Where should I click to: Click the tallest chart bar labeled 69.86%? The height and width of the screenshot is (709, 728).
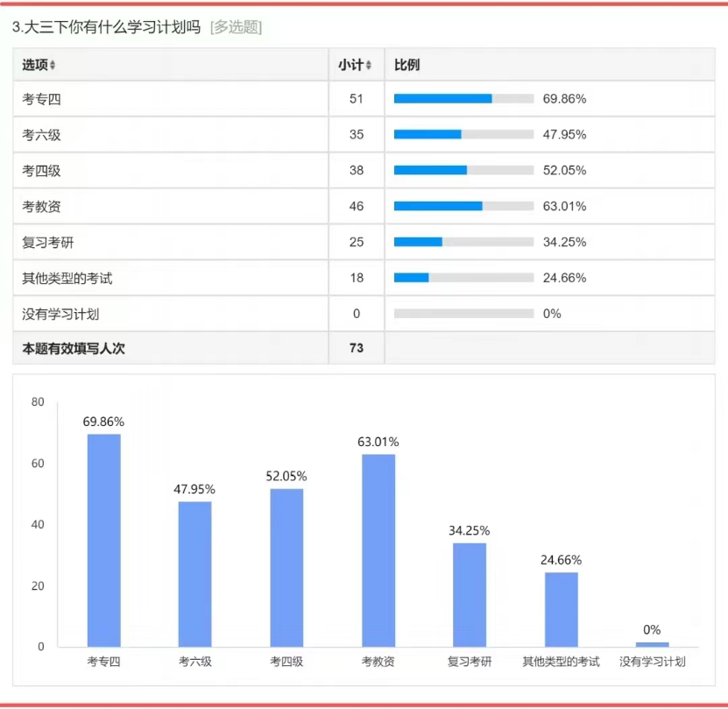[x=103, y=540]
